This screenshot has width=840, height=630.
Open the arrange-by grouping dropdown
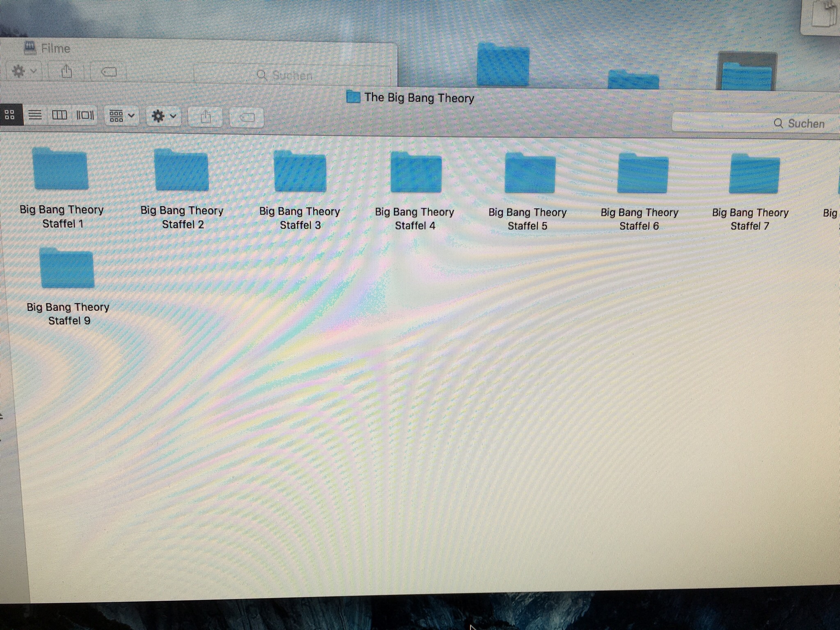pos(122,116)
